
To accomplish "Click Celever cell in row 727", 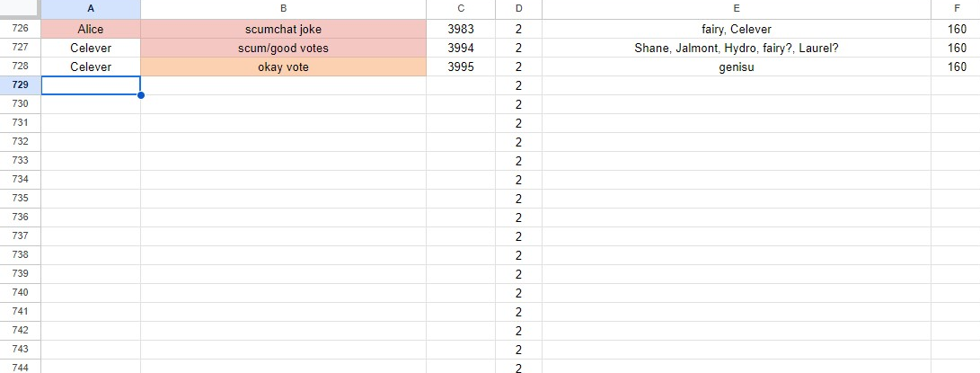I will pyautogui.click(x=91, y=49).
